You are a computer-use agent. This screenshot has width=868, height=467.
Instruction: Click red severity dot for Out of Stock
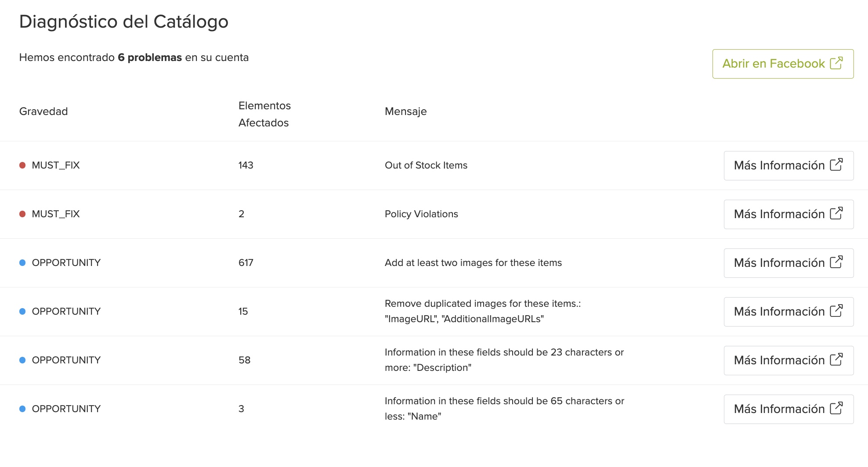tap(22, 165)
